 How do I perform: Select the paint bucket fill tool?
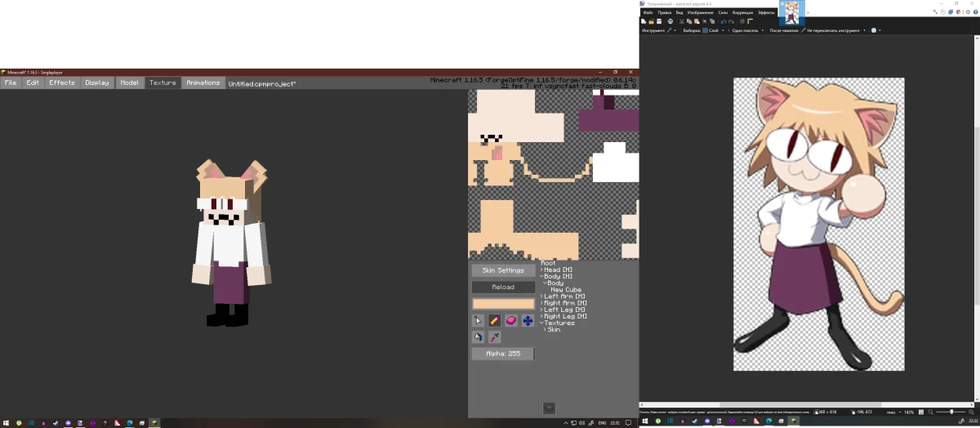tap(479, 337)
